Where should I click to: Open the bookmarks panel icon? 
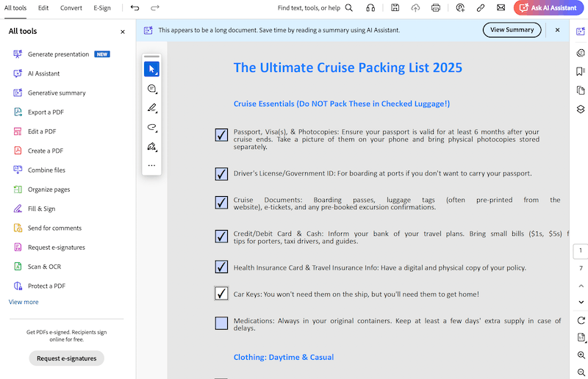tap(581, 71)
